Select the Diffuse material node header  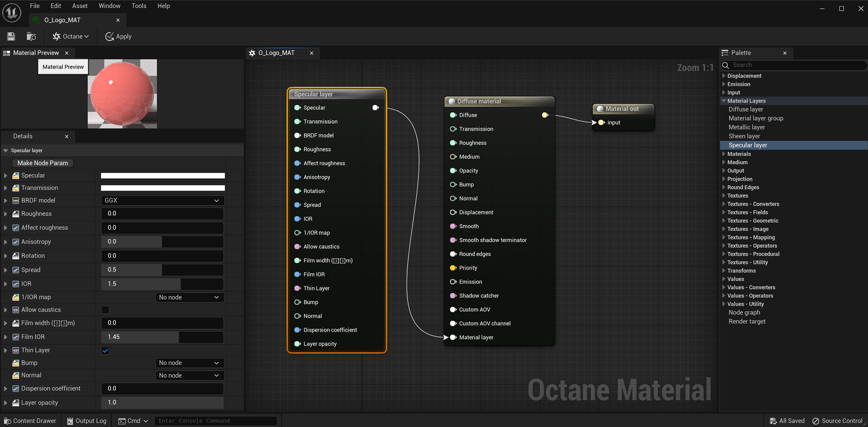[500, 101]
